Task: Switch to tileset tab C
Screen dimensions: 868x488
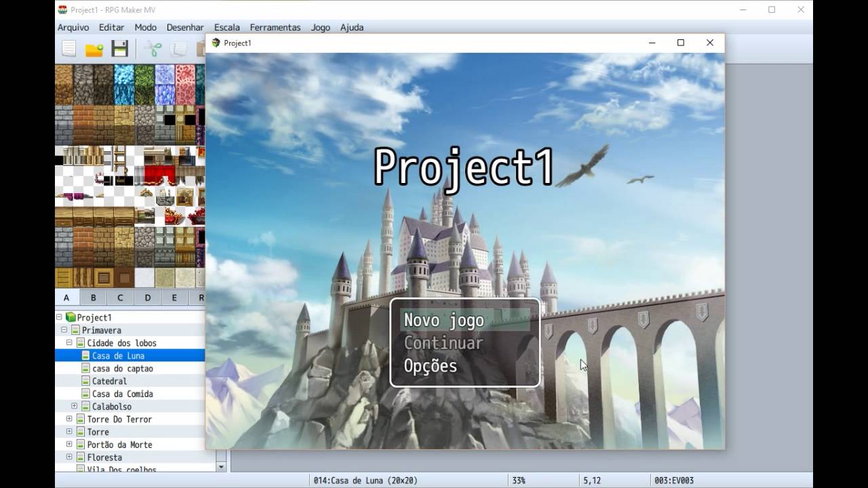Action: 120,298
